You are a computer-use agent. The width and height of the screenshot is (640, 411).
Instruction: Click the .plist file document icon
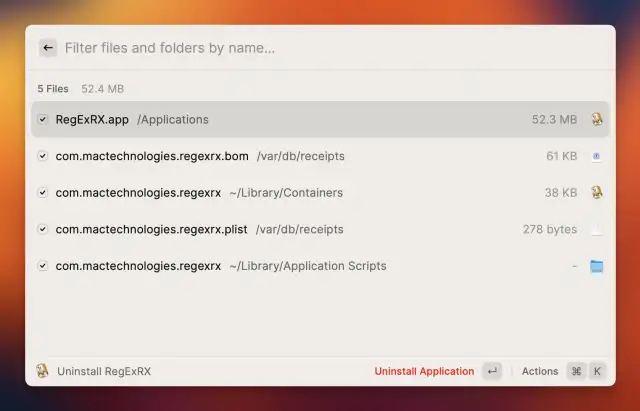point(597,229)
